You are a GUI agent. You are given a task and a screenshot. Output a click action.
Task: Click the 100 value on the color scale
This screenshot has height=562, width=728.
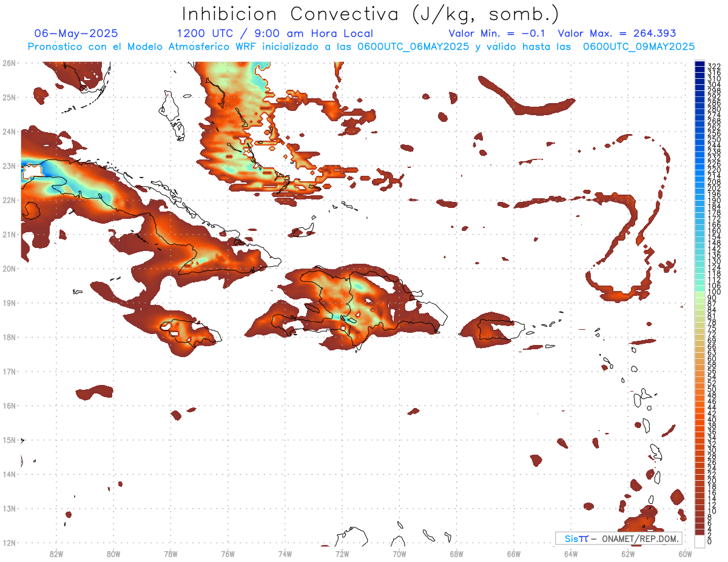click(714, 292)
